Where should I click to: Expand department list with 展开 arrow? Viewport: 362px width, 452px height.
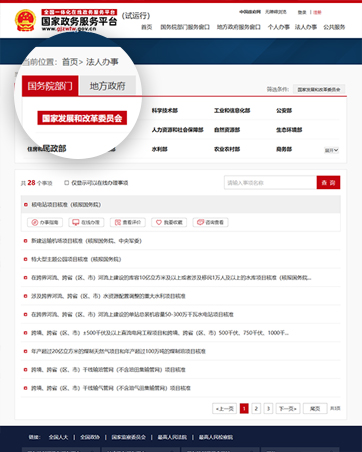(x=332, y=150)
